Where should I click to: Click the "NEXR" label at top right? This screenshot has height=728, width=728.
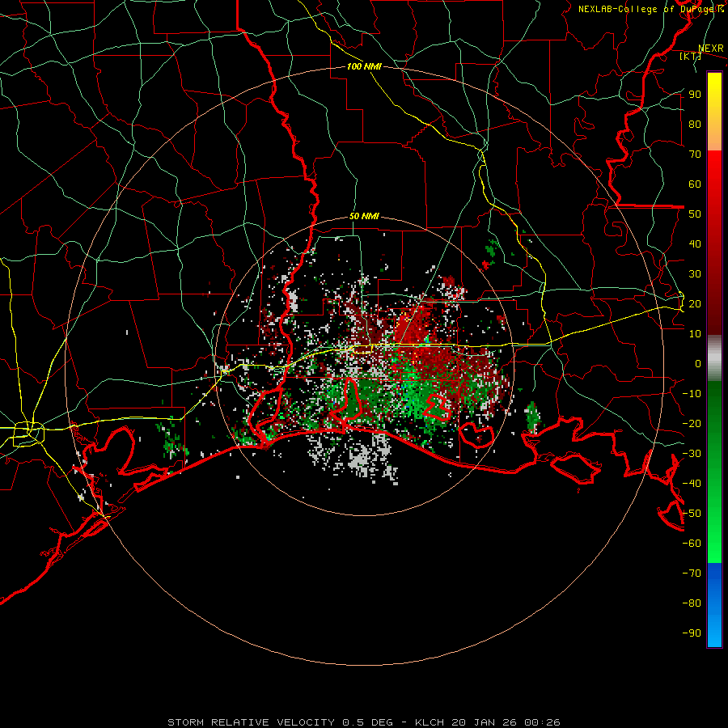[711, 49]
